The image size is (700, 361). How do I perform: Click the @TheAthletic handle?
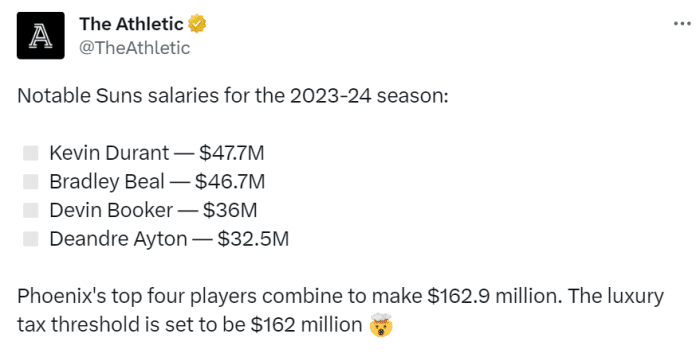134,48
